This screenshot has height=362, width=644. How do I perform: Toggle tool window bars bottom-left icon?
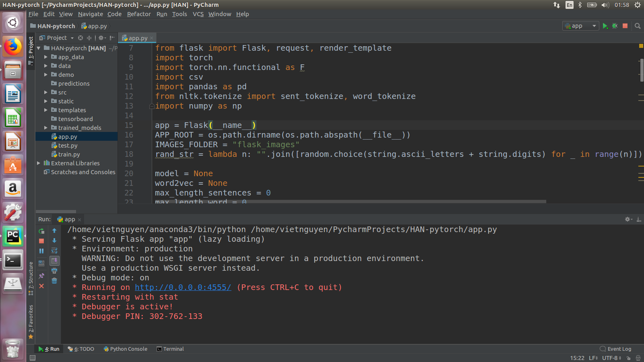click(x=33, y=358)
